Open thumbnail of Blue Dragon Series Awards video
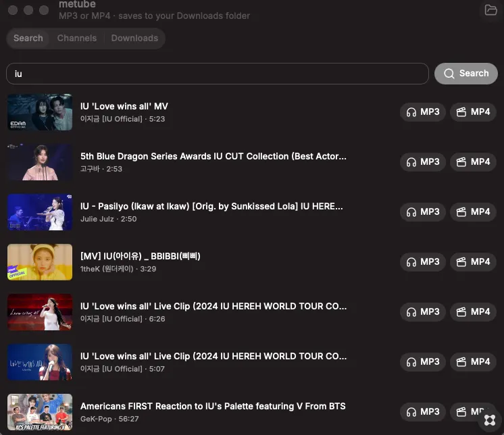 click(40, 162)
